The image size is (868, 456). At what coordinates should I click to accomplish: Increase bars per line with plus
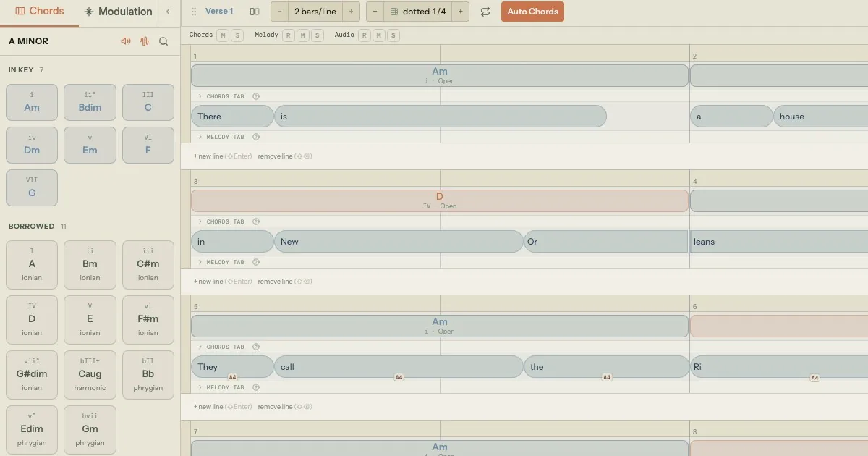(351, 12)
